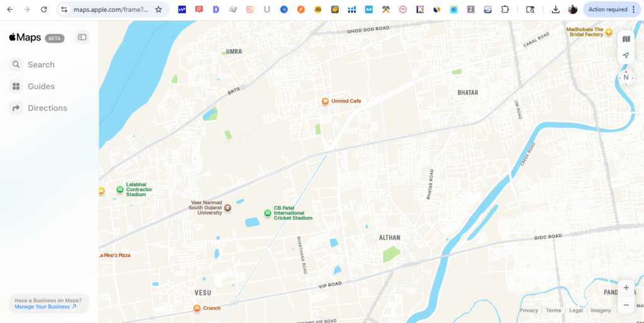The height and width of the screenshot is (323, 644).
Task: Open the Privacy link
Action: (x=528, y=310)
